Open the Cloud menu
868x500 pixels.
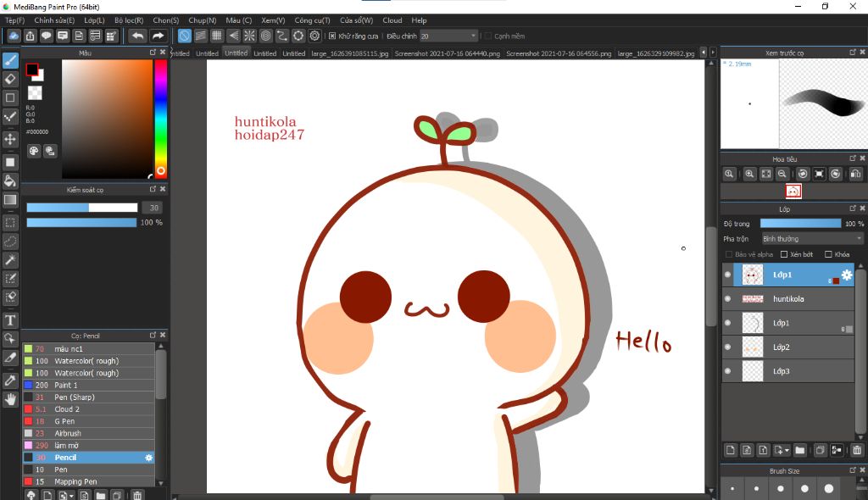(392, 20)
